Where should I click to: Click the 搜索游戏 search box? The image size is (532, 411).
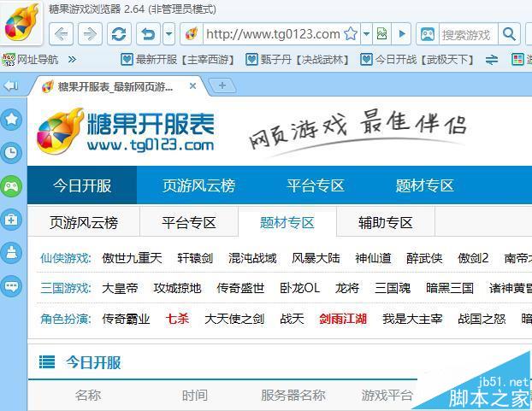pyautogui.click(x=468, y=34)
